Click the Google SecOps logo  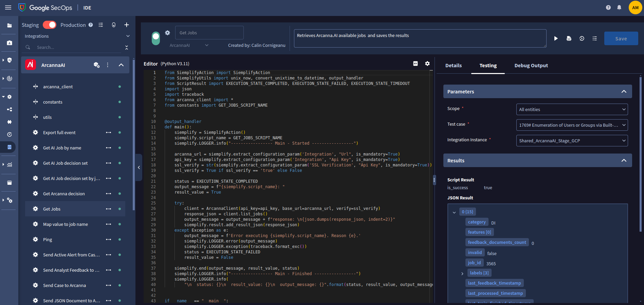click(x=45, y=7)
